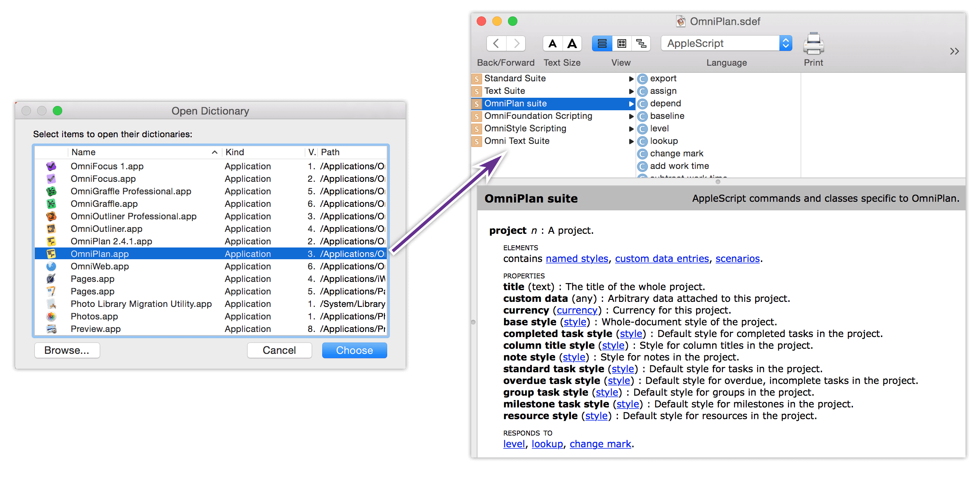This screenshot has width=980, height=477.
Task: Click the index card view icon in toolbar
Action: coord(621,43)
